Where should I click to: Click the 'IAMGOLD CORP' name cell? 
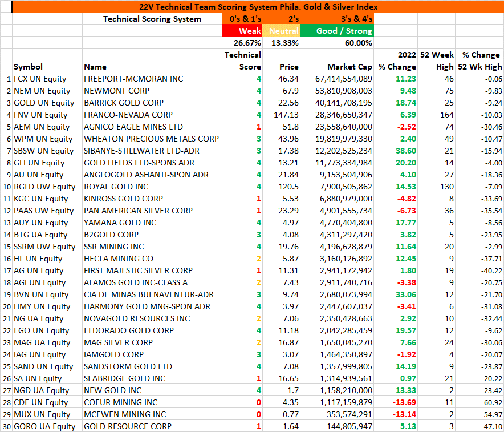pyautogui.click(x=152, y=354)
